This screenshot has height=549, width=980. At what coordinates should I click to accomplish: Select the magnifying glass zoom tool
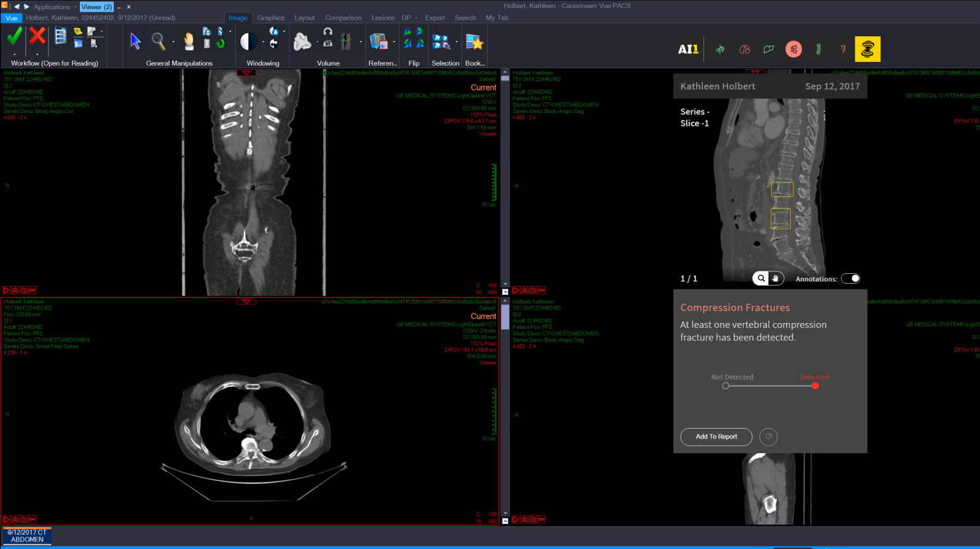(159, 41)
